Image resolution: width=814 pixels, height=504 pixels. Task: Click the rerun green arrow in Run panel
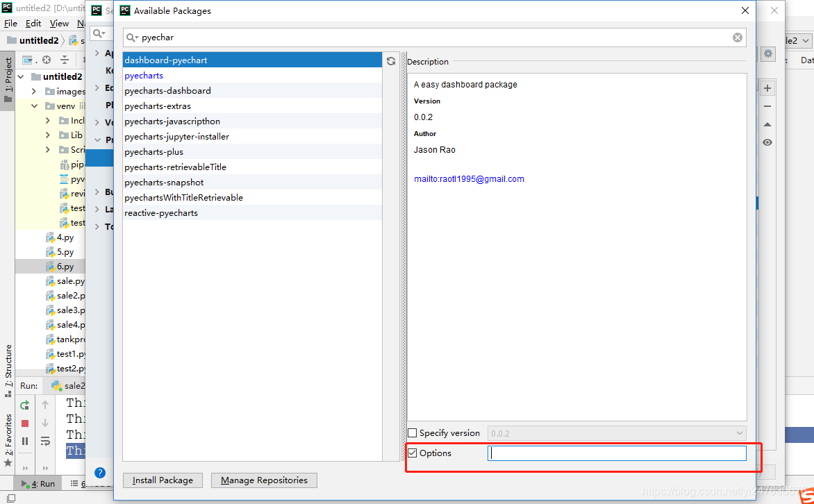[24, 405]
